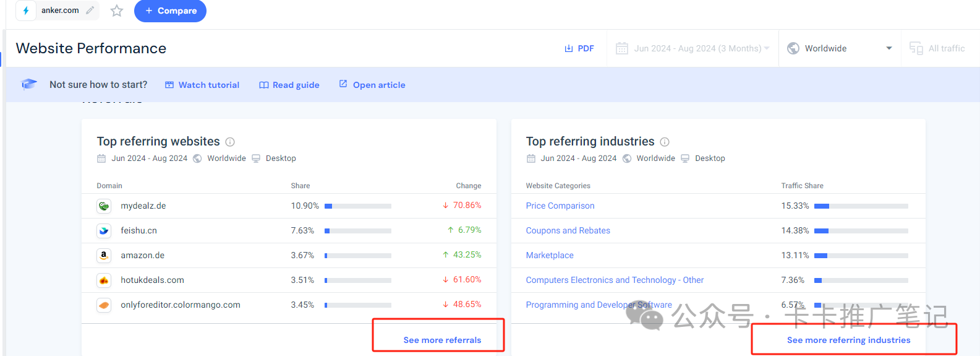Show info tooltip for Top referring industries

point(665,142)
